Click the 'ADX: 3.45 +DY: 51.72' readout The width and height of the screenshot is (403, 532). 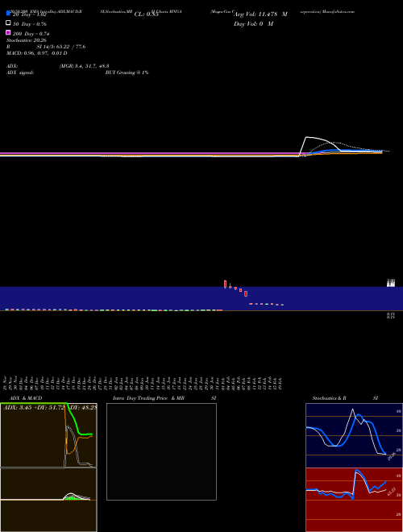pos(34,407)
